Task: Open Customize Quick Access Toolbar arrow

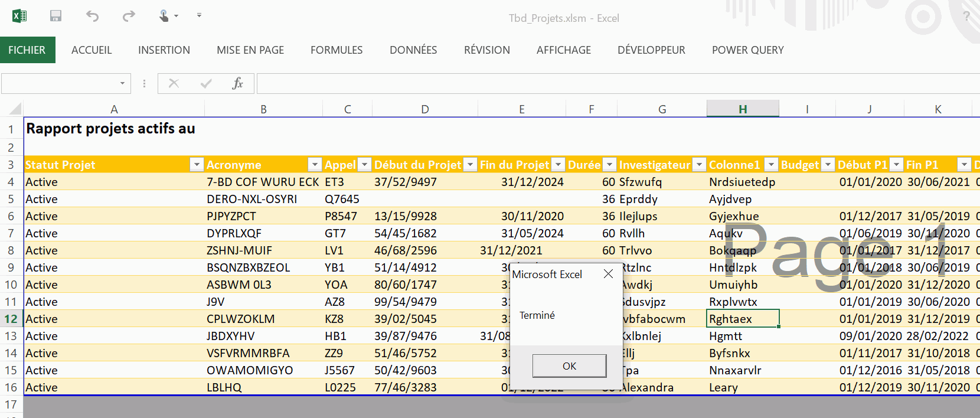Action: click(199, 15)
